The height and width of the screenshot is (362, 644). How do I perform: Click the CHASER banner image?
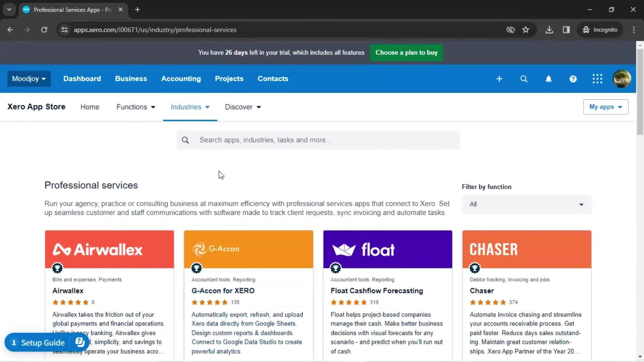(x=527, y=249)
